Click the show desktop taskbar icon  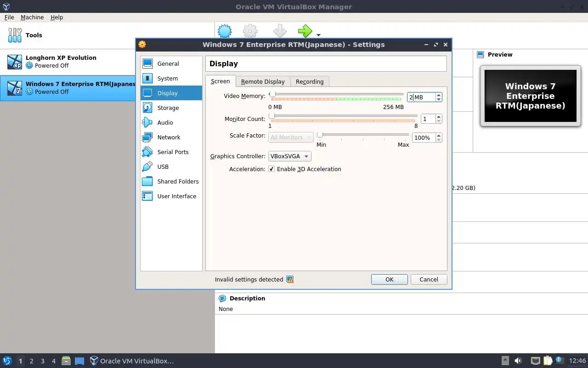click(79, 361)
